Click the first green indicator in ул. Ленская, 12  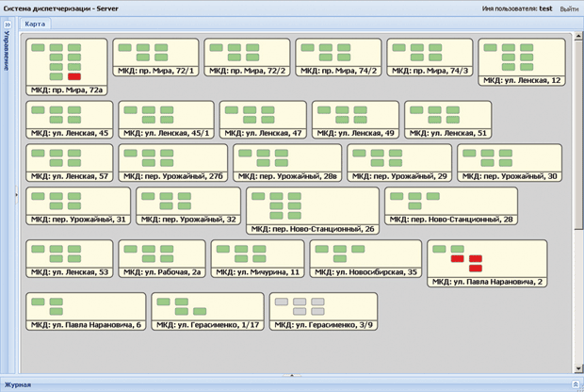(x=491, y=48)
